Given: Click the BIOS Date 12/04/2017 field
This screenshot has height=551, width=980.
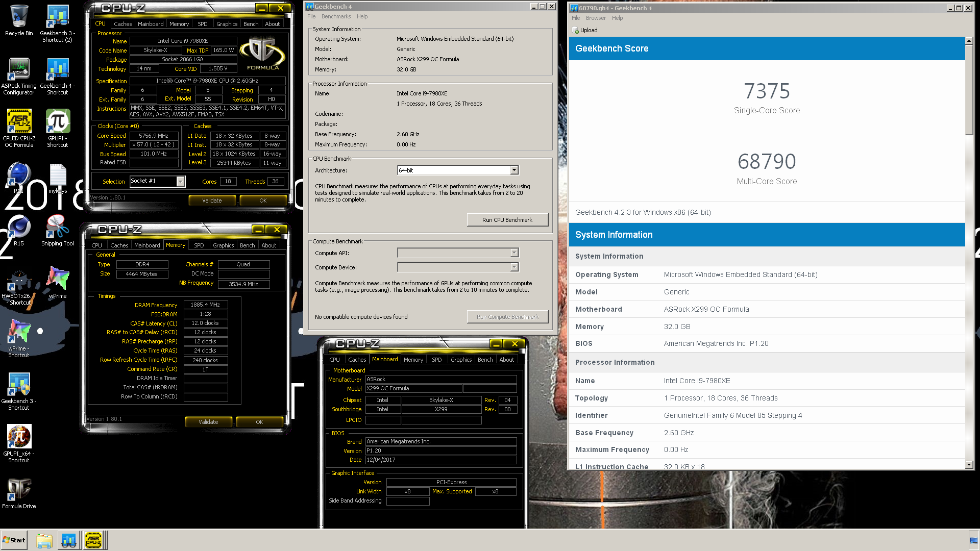Looking at the screenshot, I should click(x=441, y=460).
